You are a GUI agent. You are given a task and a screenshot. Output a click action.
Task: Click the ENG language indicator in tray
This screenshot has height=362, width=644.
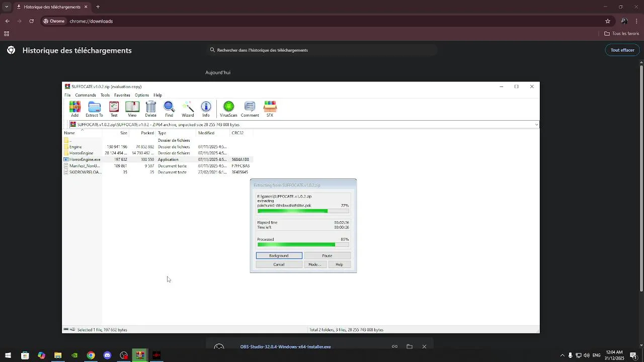point(597,355)
